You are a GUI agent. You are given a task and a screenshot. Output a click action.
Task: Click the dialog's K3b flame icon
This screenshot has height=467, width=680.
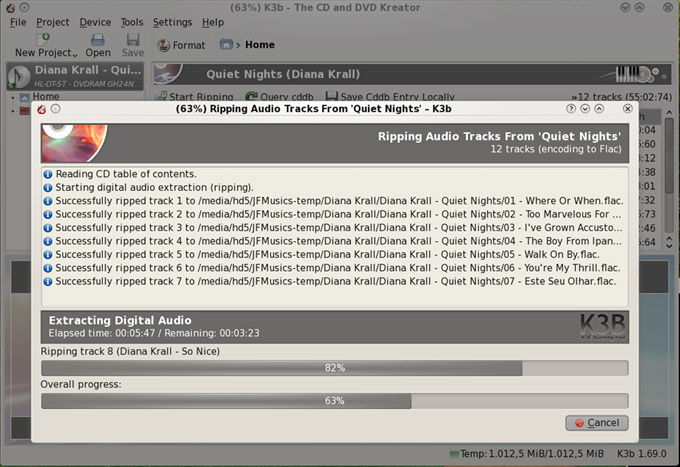tap(42, 109)
